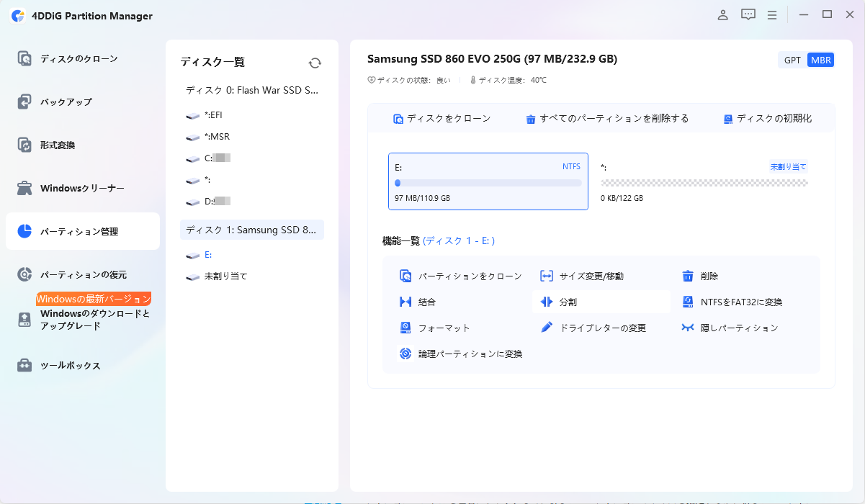The height and width of the screenshot is (504, 865).
Task: Click the unallocated space checkered bar
Action: pyautogui.click(x=704, y=183)
